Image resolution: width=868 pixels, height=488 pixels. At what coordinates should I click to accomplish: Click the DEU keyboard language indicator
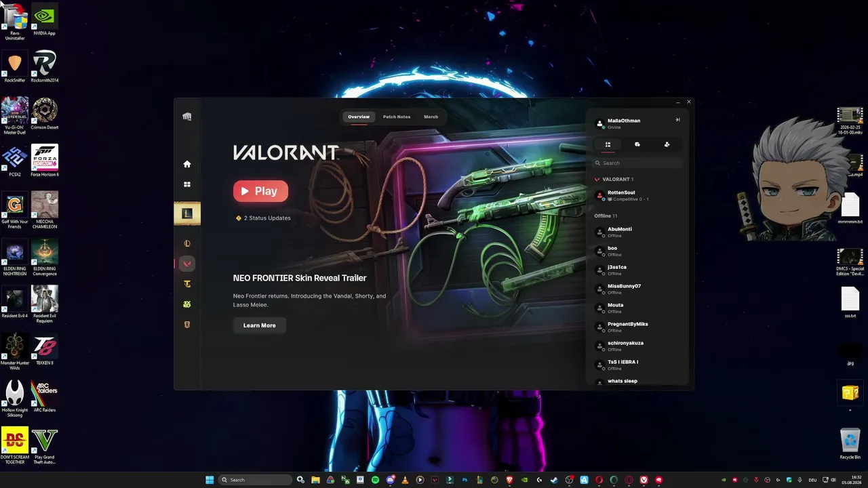click(x=812, y=480)
